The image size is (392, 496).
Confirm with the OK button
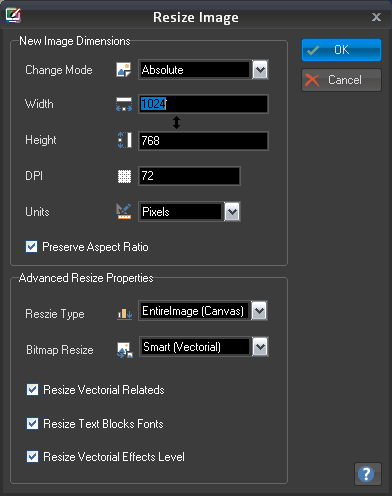[x=341, y=50]
